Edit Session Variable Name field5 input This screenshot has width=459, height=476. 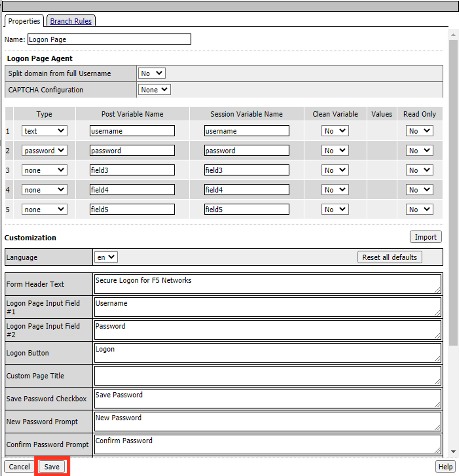pos(247,210)
